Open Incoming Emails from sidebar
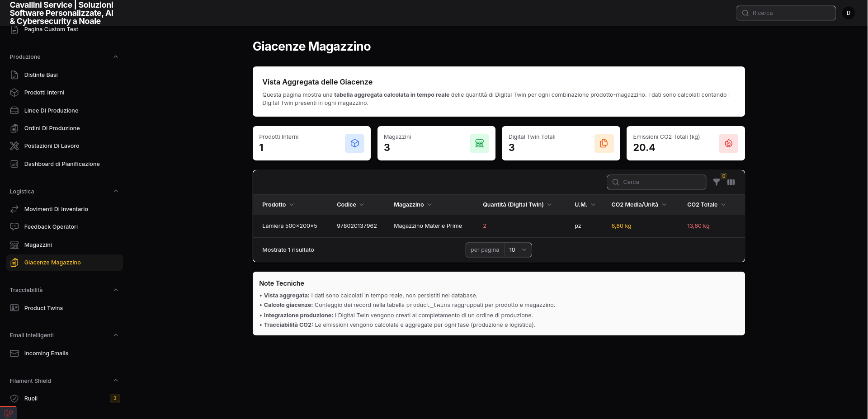868x419 pixels. pyautogui.click(x=46, y=353)
